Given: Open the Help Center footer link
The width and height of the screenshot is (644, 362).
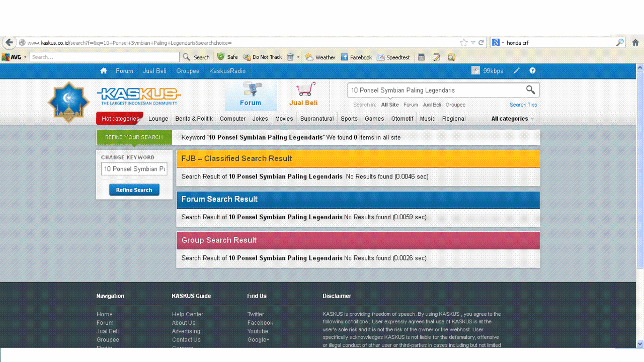Looking at the screenshot, I should tap(188, 314).
